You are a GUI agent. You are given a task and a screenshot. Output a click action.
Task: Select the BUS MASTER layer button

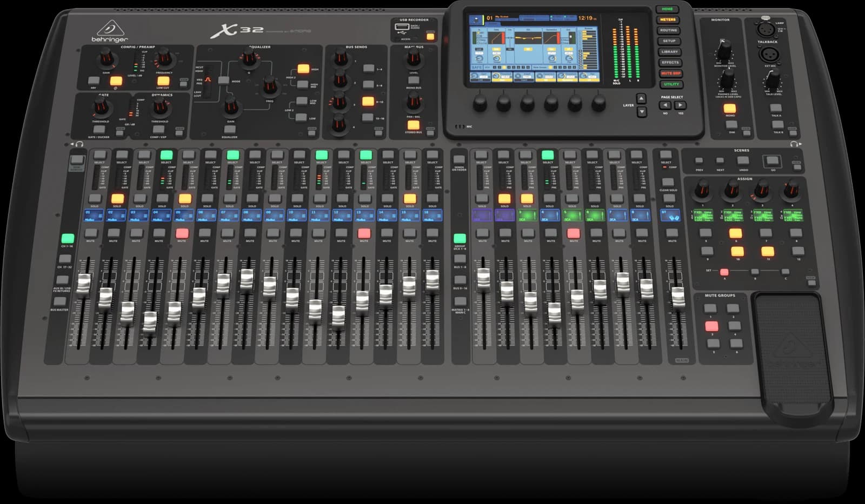[60, 301]
